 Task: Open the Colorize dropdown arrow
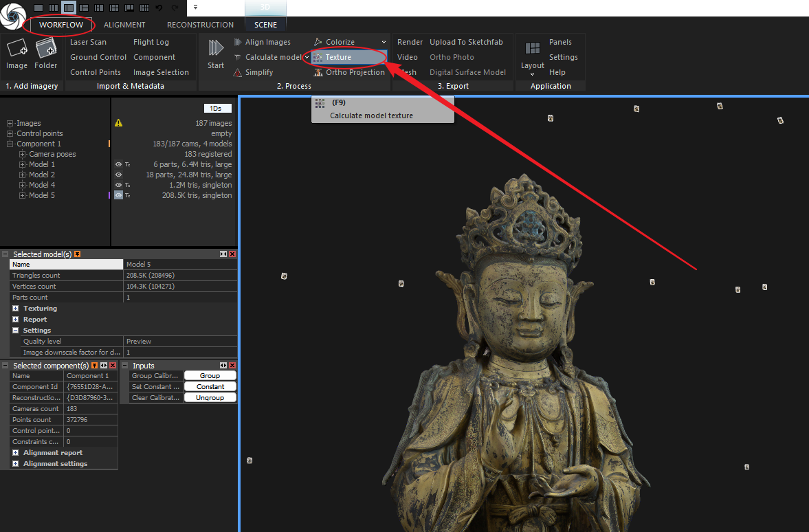coord(384,43)
